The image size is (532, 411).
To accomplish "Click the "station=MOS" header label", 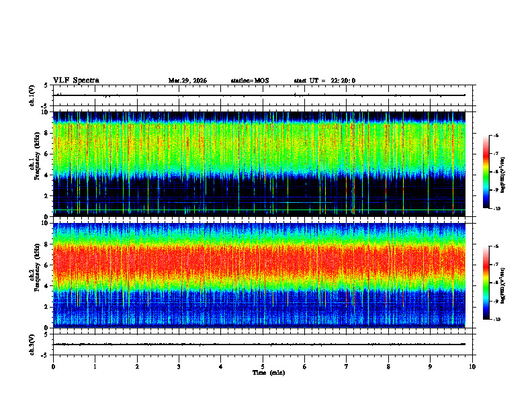I will (250, 81).
